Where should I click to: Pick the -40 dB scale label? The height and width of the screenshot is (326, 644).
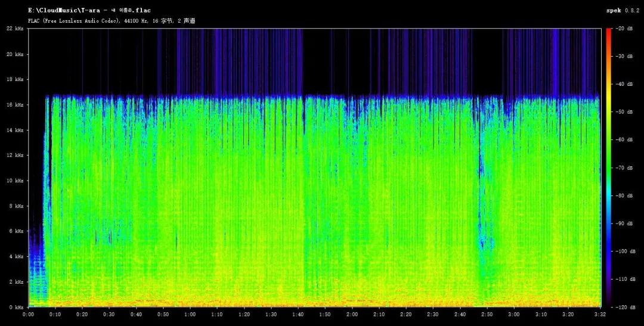point(625,84)
